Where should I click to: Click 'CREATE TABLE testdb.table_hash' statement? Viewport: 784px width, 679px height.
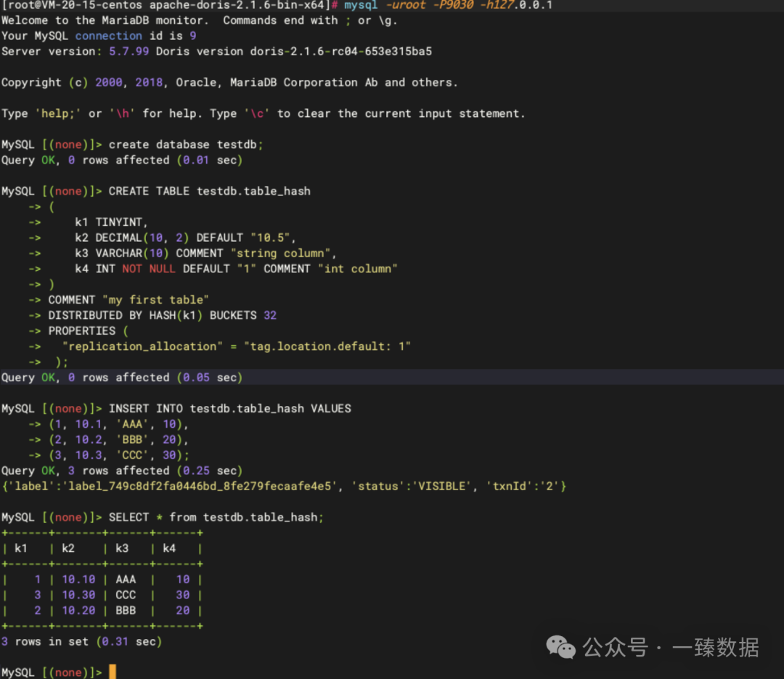(x=210, y=191)
